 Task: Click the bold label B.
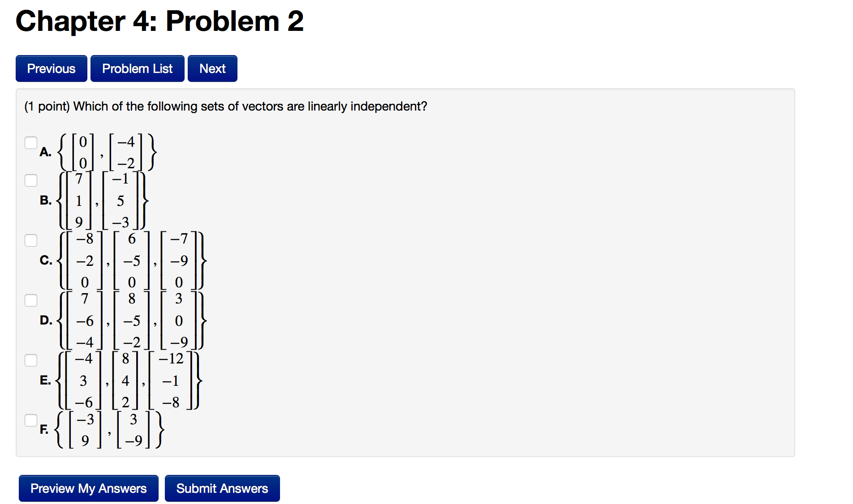(x=46, y=200)
